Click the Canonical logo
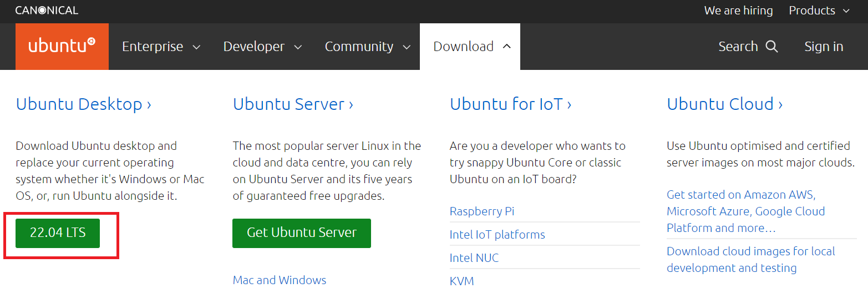 pyautogui.click(x=47, y=11)
